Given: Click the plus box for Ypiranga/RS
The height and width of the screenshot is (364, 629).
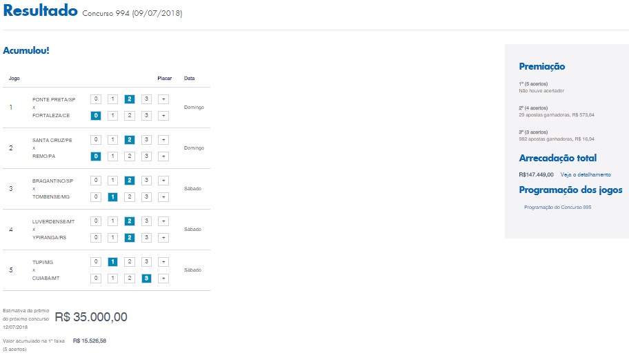Looking at the screenshot, I should [x=163, y=238].
